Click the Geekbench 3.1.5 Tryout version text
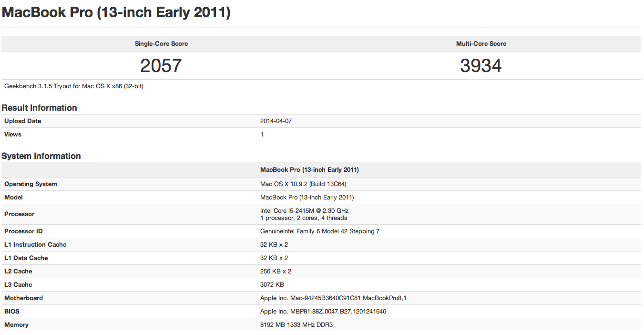 click(74, 86)
